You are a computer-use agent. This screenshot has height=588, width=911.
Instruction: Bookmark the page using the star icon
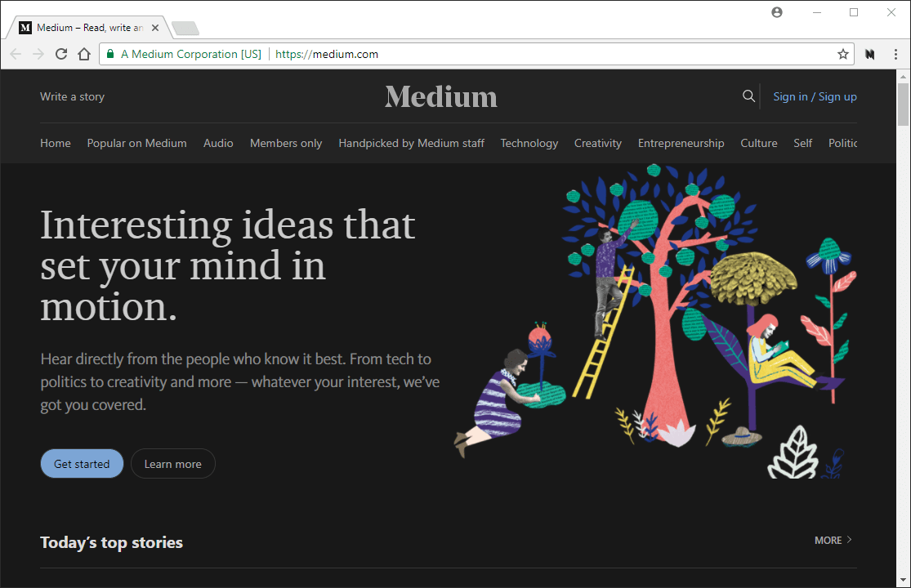coord(842,54)
